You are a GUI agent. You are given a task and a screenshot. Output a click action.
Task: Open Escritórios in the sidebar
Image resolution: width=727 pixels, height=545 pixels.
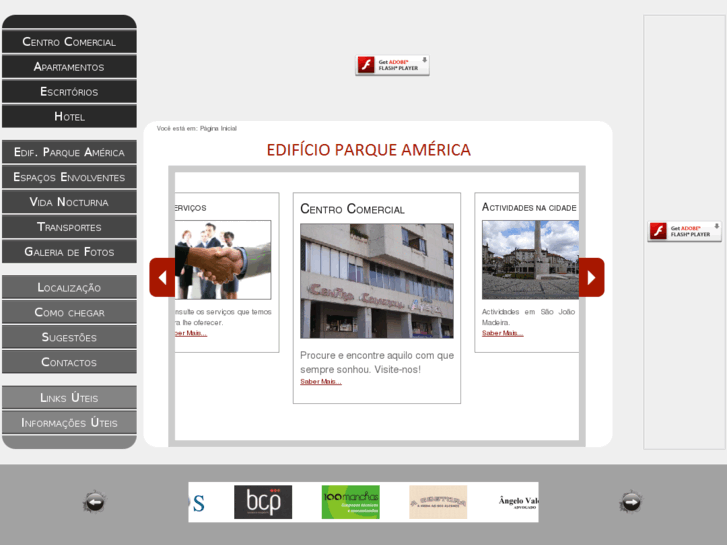[x=69, y=91]
